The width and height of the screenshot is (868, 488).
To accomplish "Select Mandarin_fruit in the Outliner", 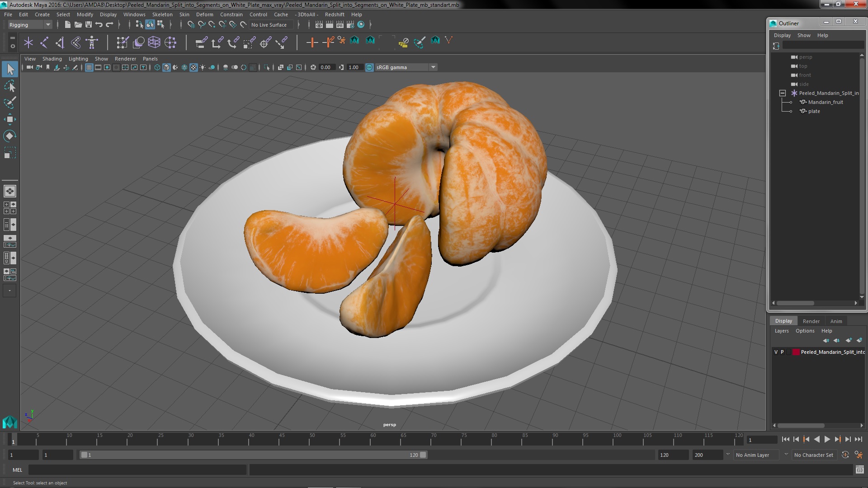I will [826, 102].
